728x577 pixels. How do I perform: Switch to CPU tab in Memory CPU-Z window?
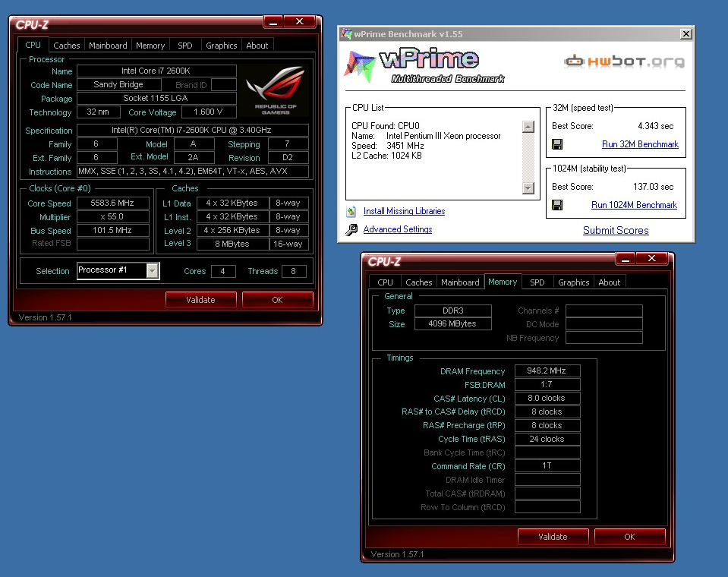385,282
